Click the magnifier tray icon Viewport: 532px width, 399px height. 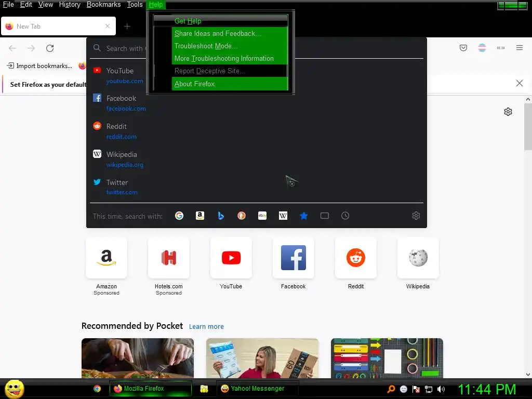391,389
